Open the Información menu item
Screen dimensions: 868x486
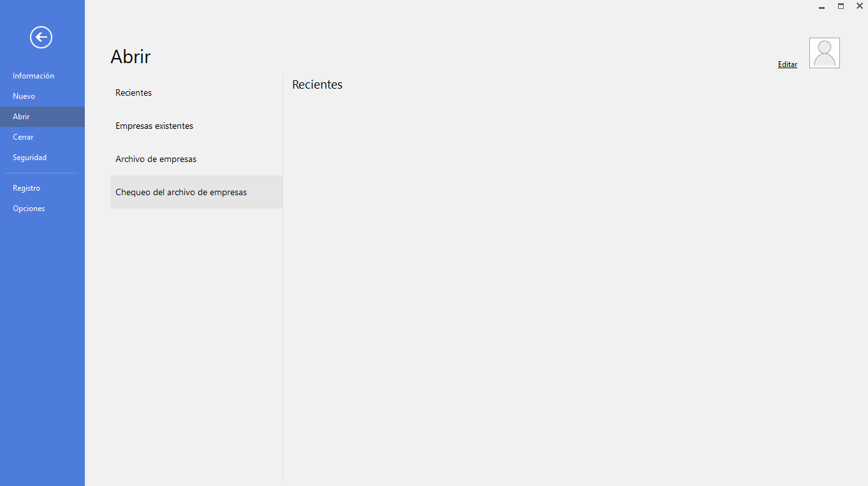pyautogui.click(x=42, y=76)
